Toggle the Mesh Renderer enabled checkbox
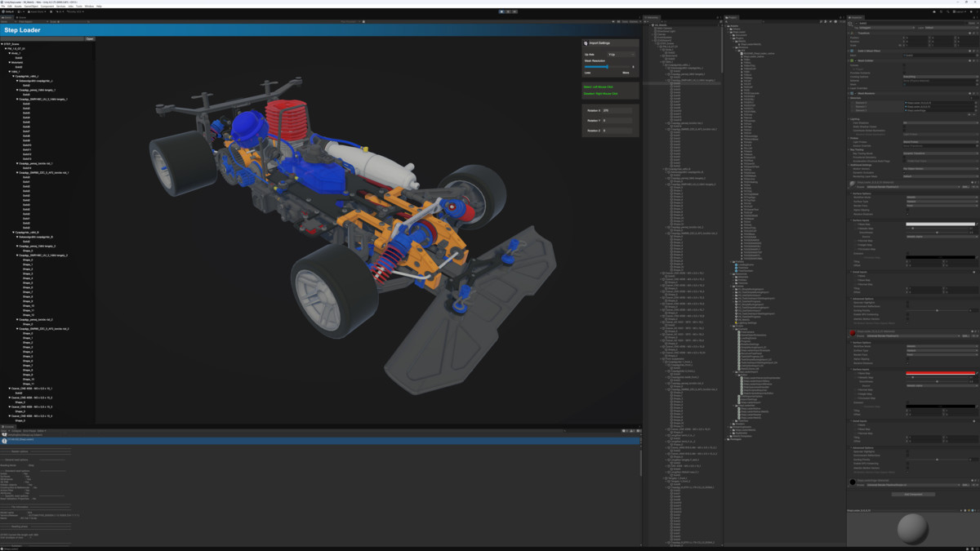 pyautogui.click(x=855, y=93)
